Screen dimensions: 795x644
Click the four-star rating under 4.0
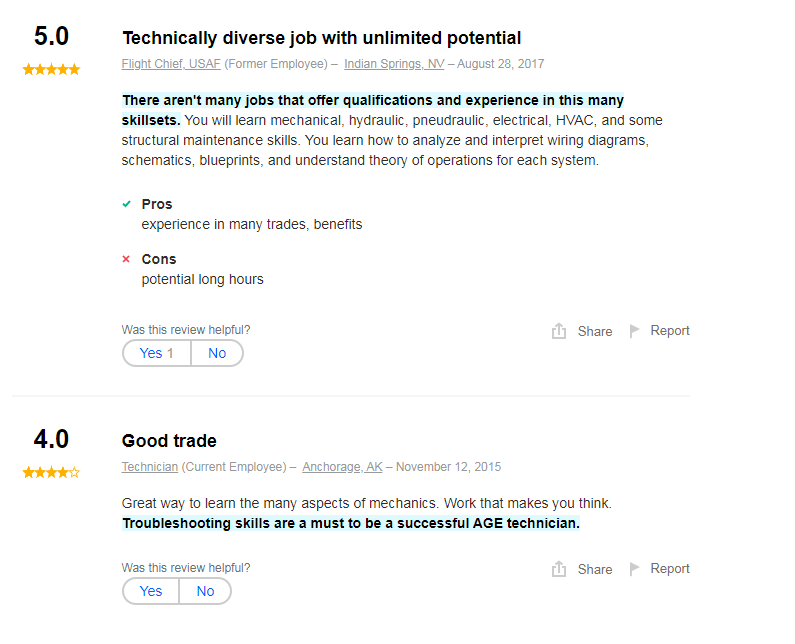click(51, 472)
